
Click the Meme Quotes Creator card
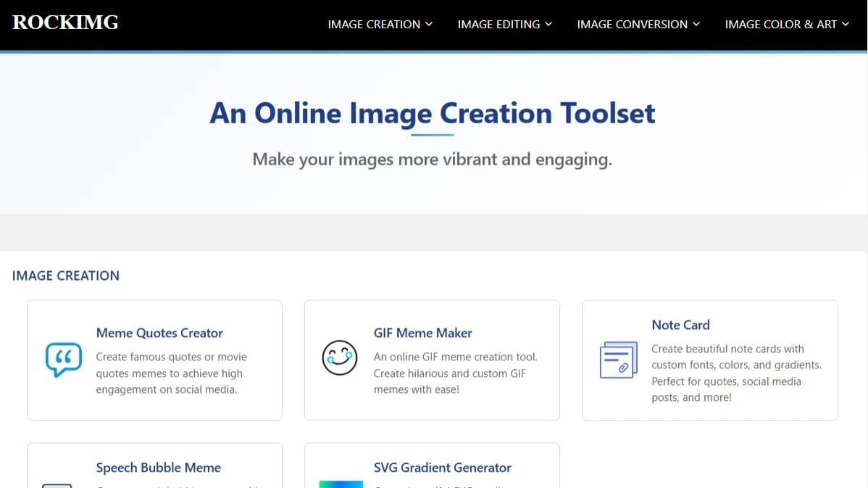(154, 360)
